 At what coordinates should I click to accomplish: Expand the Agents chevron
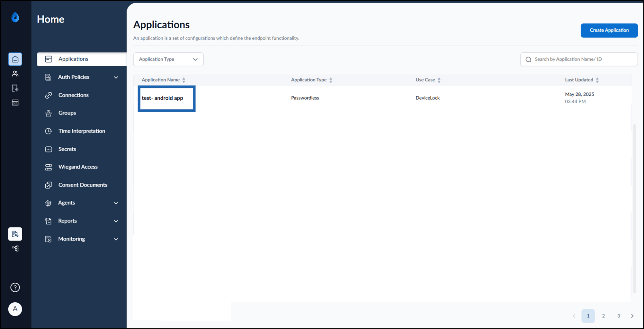(x=116, y=203)
